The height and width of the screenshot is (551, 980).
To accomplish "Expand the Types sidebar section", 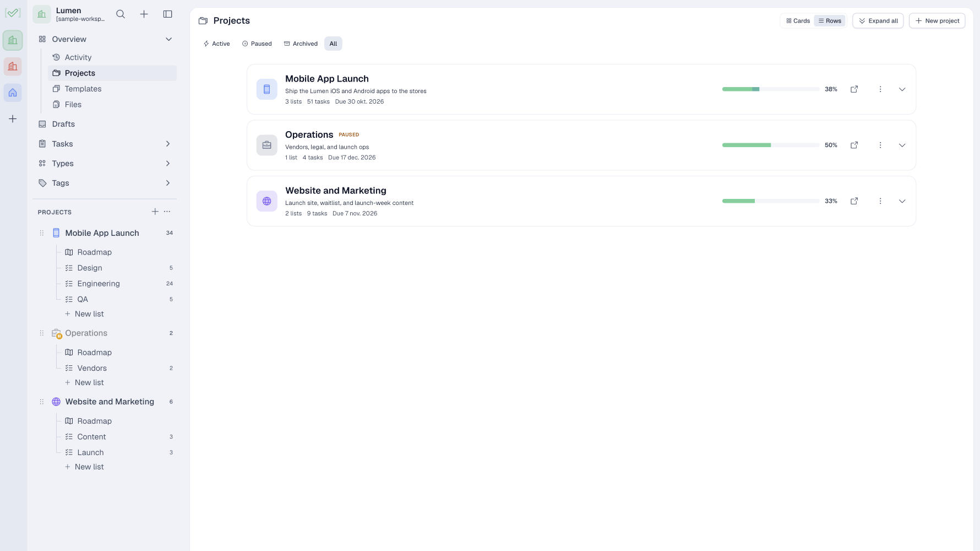I will 168,164.
